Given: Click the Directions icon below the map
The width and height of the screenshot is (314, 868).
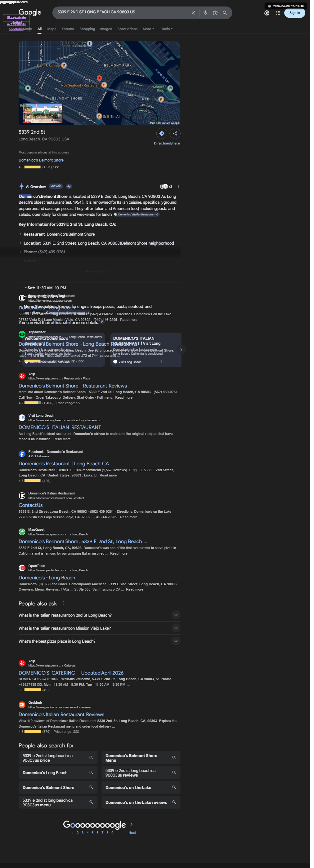Looking at the screenshot, I should tap(162, 133).
